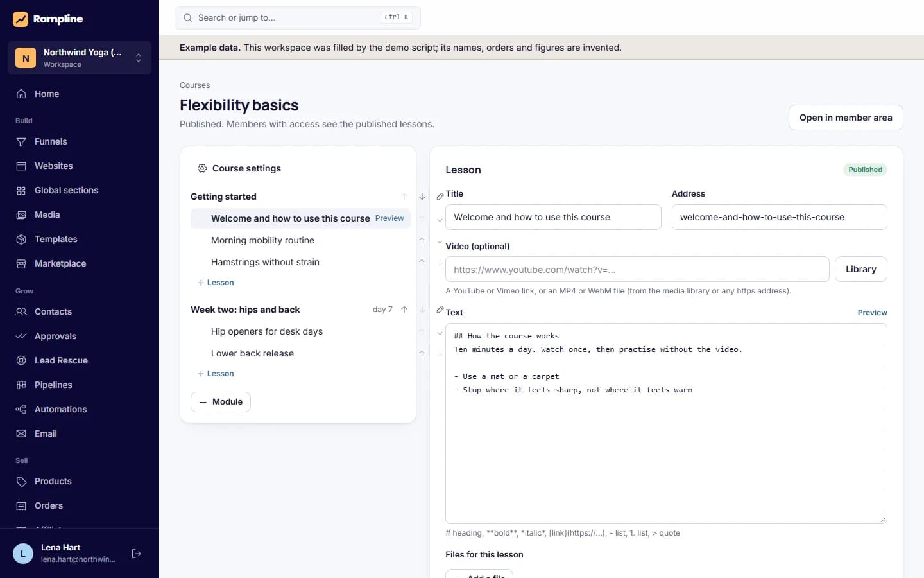This screenshot has width=924, height=578.
Task: Click into the Video URL field
Action: point(637,269)
